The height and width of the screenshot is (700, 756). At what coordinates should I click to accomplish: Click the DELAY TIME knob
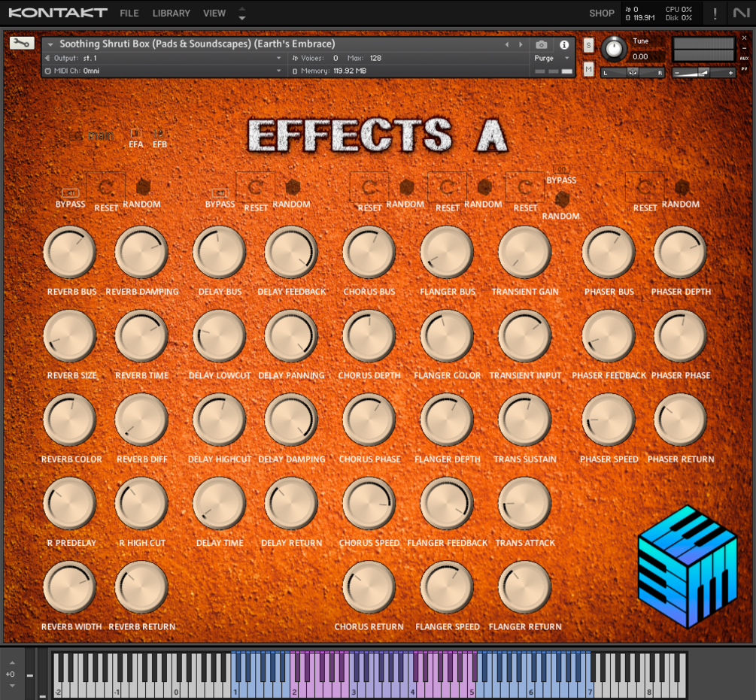point(220,504)
